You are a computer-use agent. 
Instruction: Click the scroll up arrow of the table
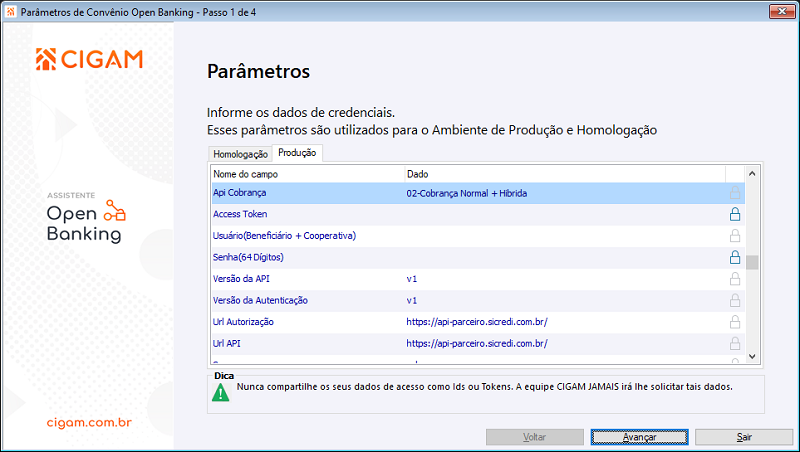pos(752,173)
